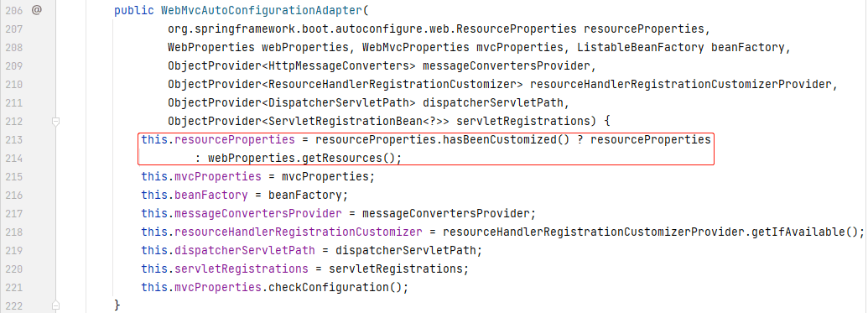This screenshot has width=868, height=313.
Task: Collapse the fold marker at line 212
Action: [x=55, y=121]
